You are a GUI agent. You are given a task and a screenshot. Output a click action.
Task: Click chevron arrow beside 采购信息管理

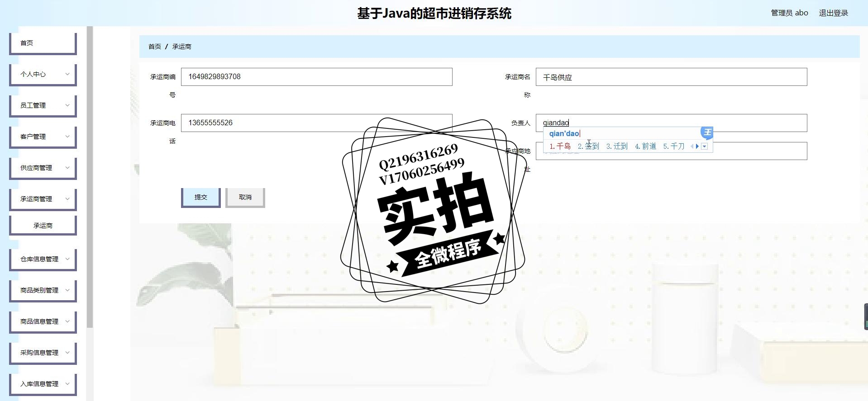pos(67,353)
